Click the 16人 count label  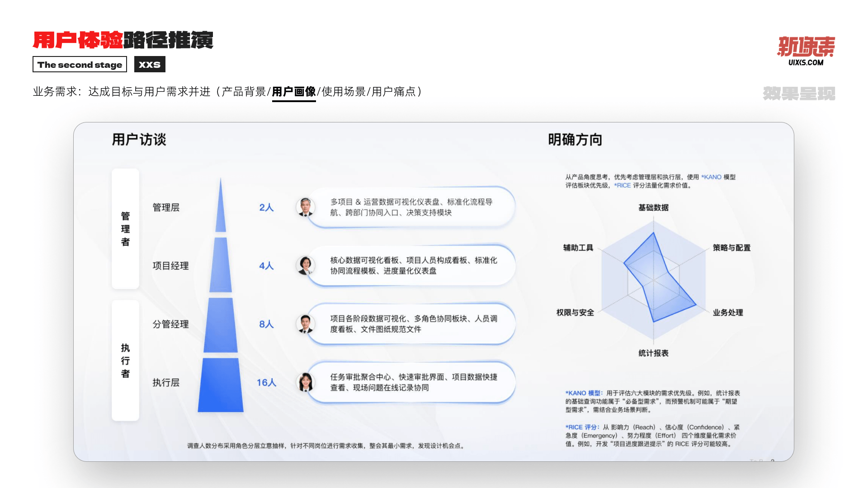pos(266,382)
